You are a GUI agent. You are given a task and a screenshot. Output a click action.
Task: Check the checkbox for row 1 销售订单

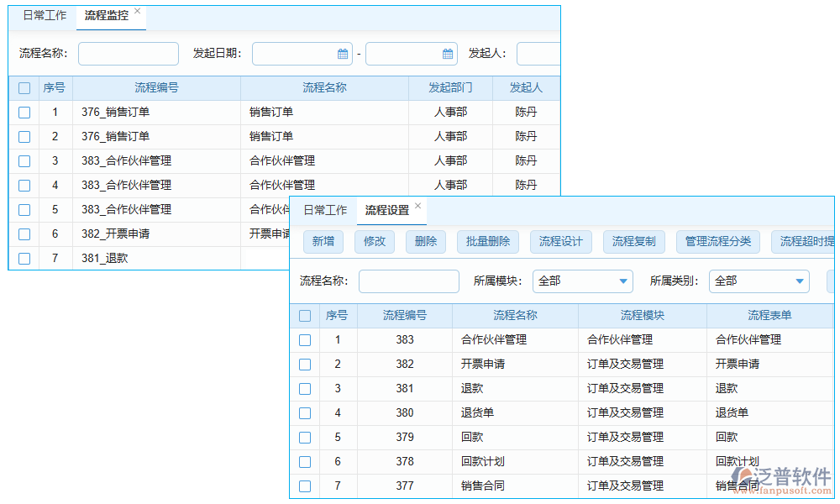(x=24, y=112)
